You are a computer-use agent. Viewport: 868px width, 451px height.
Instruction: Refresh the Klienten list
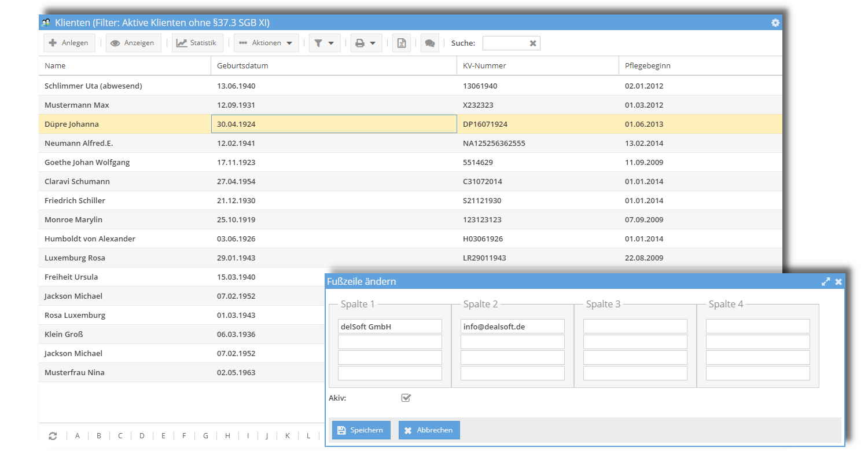(x=54, y=435)
